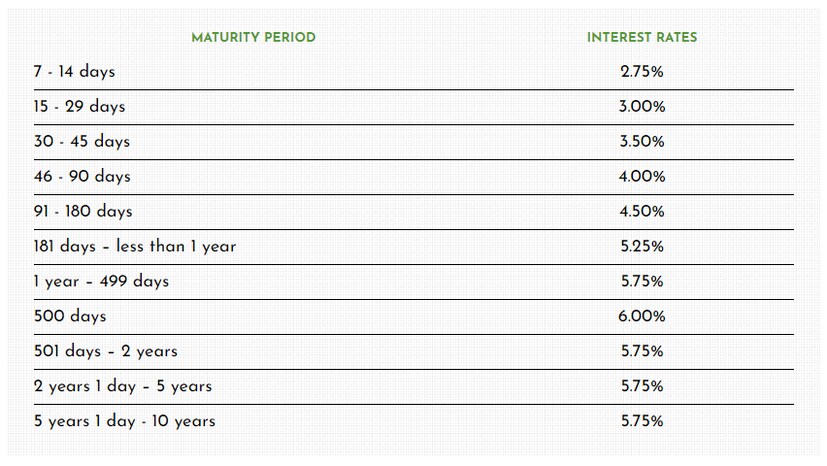This screenshot has width=827, height=466.
Task: Click the 5.25% interest rate value
Action: 642,247
